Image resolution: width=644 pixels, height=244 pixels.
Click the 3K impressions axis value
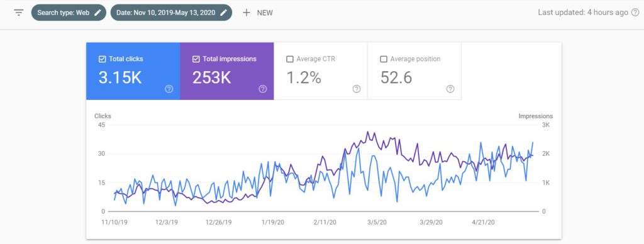pos(547,125)
